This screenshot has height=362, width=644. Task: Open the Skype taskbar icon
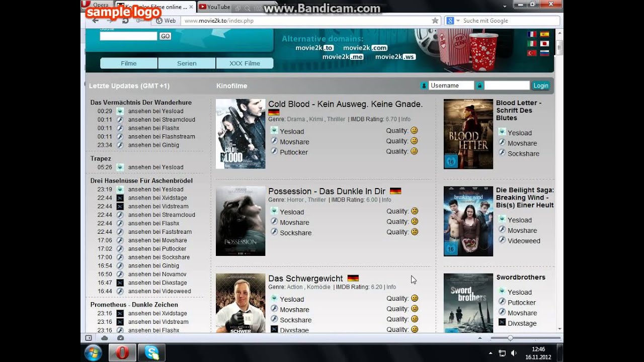(x=152, y=352)
